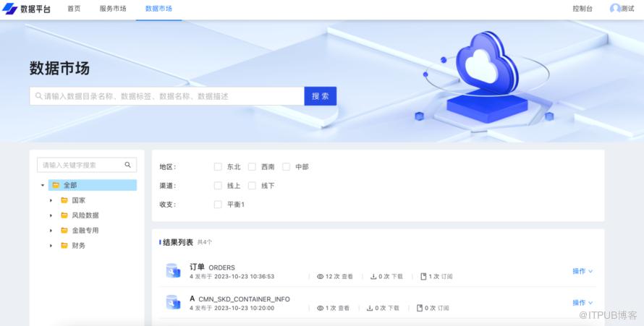Click the eye icon beside 1 次 查看
The width and height of the screenshot is (644, 326).
pos(320,308)
